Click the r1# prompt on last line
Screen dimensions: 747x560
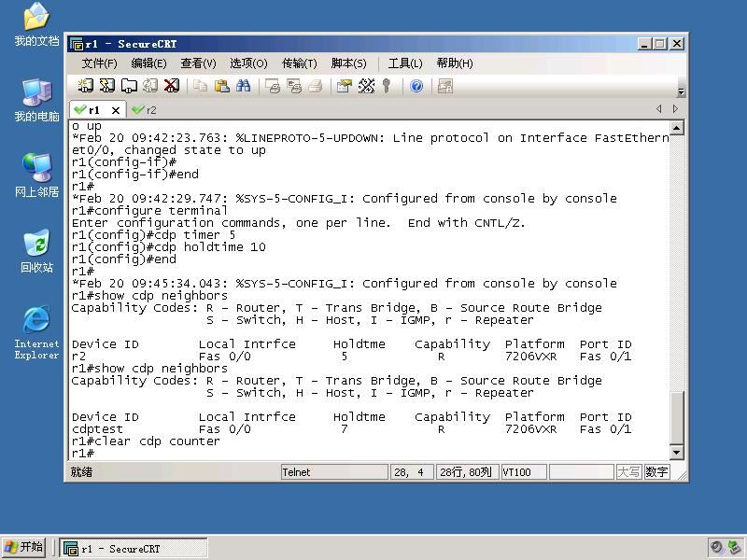[83, 454]
